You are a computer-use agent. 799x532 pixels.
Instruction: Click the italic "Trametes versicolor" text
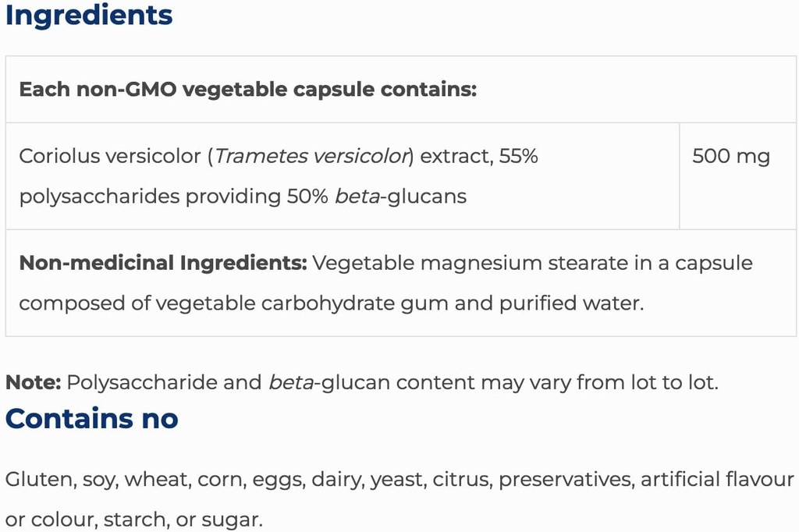coord(312,156)
